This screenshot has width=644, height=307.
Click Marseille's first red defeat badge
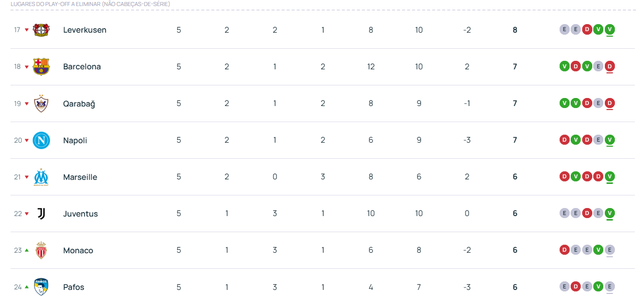(x=565, y=176)
